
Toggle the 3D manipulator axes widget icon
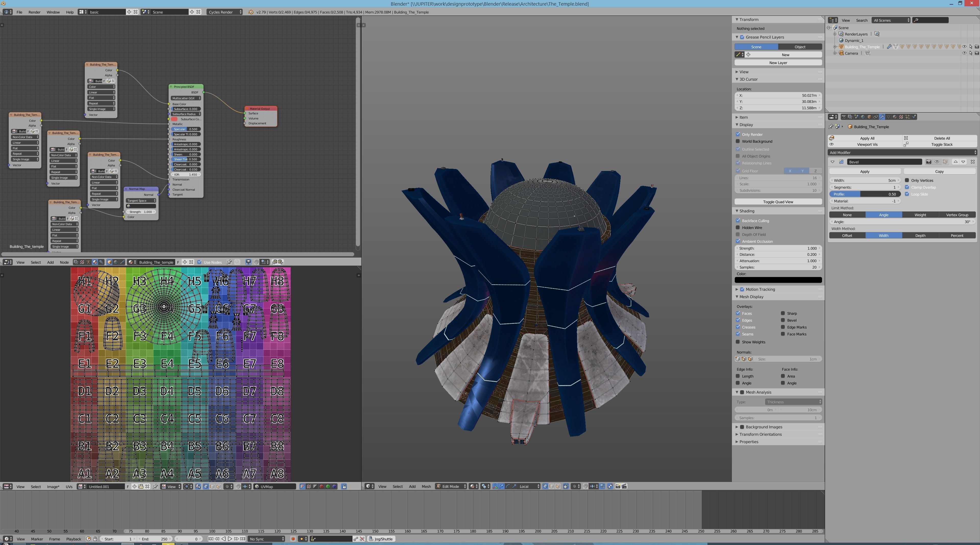point(495,486)
